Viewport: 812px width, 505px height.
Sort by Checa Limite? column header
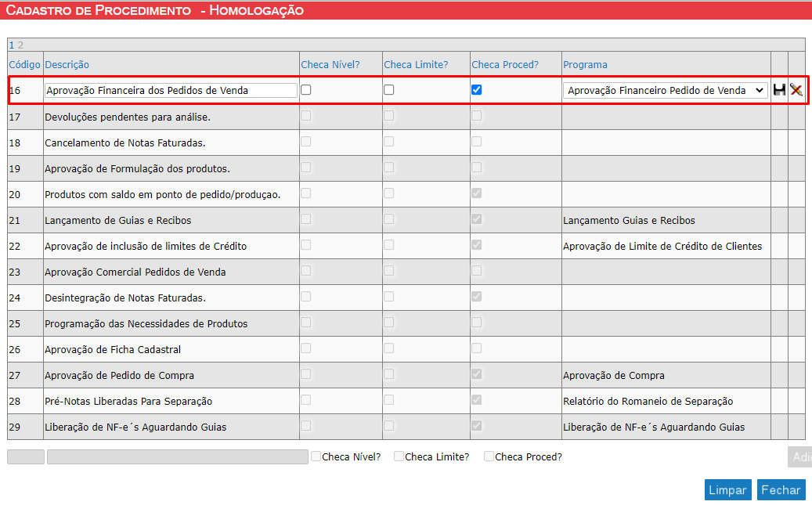click(x=416, y=65)
